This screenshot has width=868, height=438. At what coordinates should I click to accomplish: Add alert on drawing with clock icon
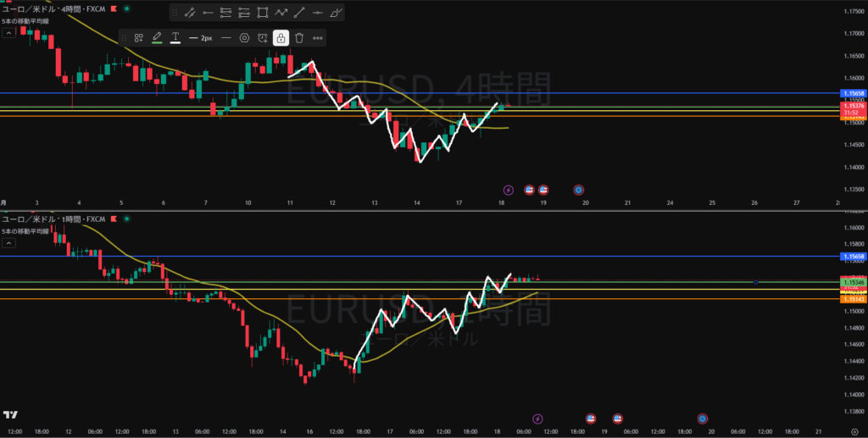tap(263, 38)
